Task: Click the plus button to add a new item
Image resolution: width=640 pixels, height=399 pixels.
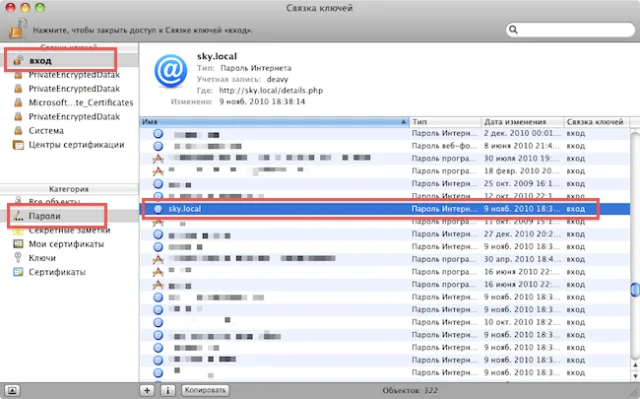Action: pyautogui.click(x=147, y=390)
